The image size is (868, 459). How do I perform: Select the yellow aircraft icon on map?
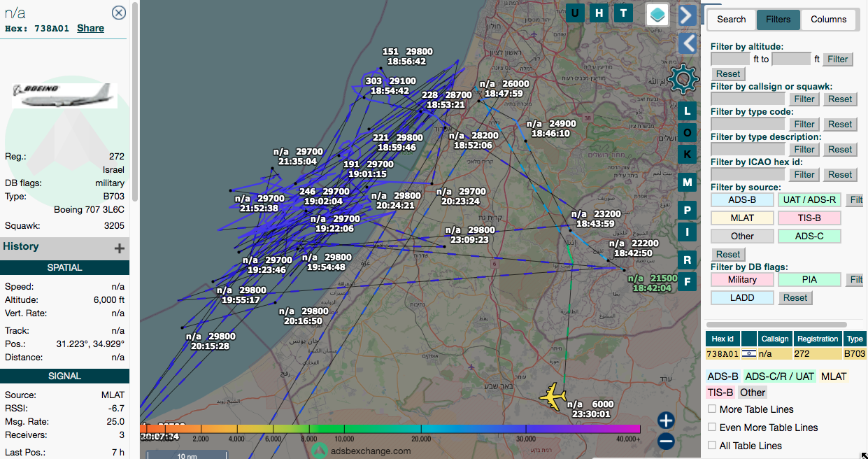click(x=553, y=396)
